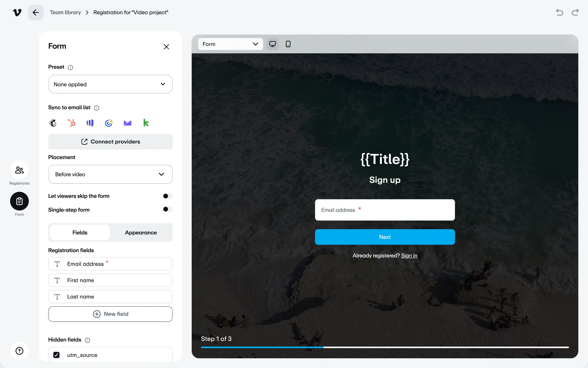Open the Registrants sidebar panel
Screen dimensions: 588x368
[19, 170]
